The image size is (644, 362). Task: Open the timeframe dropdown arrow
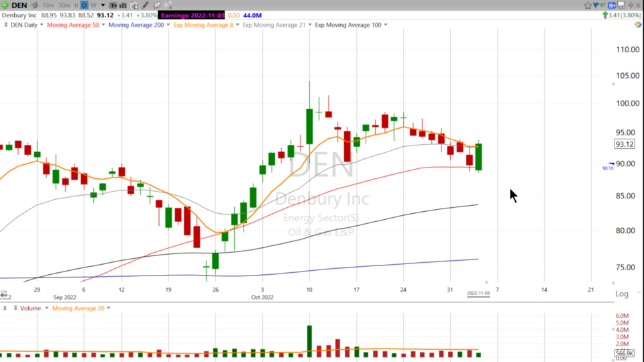(x=103, y=5)
